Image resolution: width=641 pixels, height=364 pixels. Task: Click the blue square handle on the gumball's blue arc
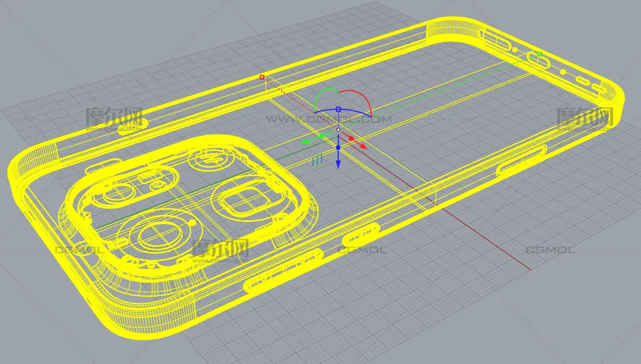coord(338,110)
